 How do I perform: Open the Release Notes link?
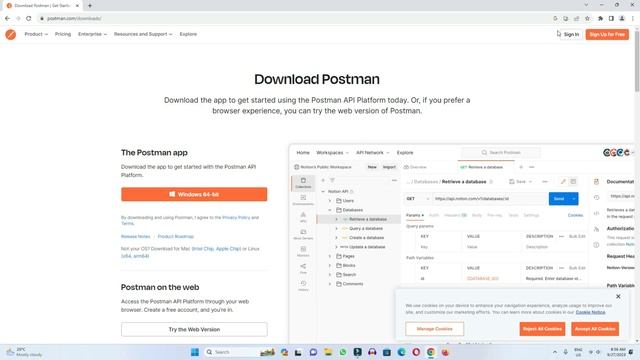136,237
